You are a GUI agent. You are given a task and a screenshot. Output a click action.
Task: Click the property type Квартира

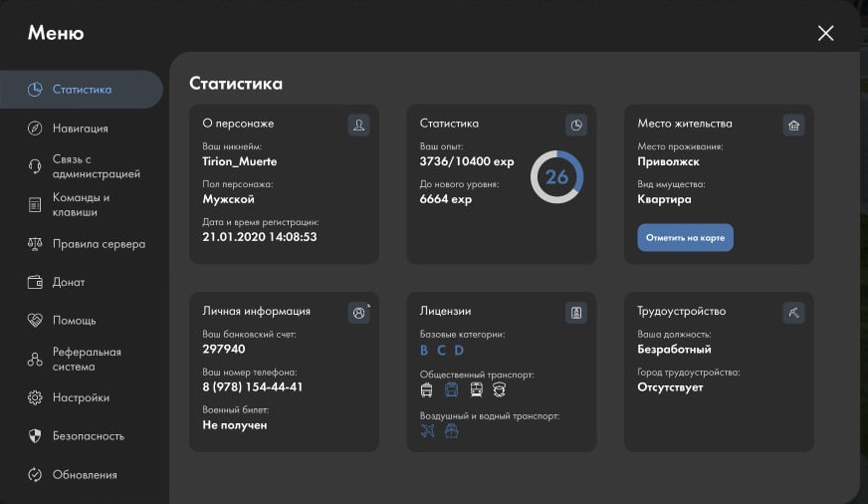coord(664,199)
